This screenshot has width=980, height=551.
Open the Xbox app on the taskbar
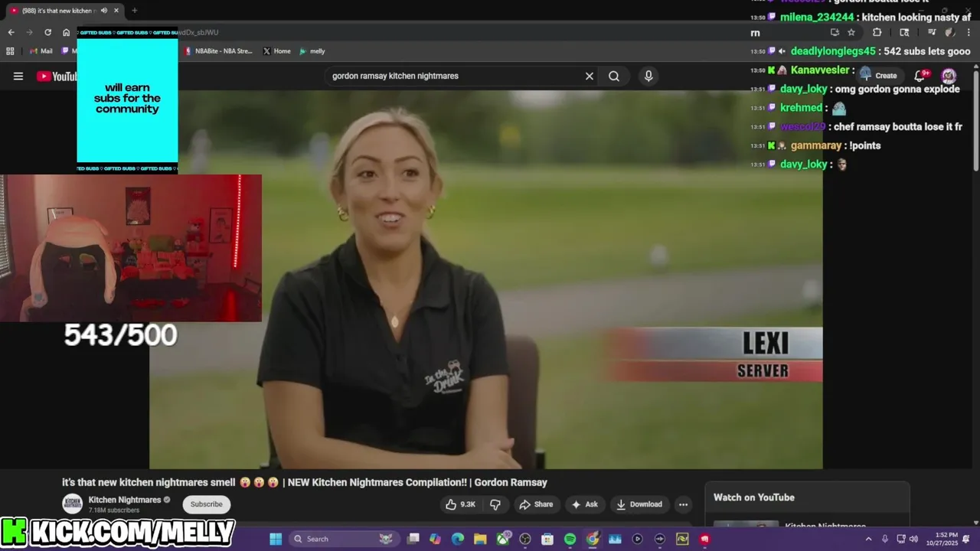503,539
